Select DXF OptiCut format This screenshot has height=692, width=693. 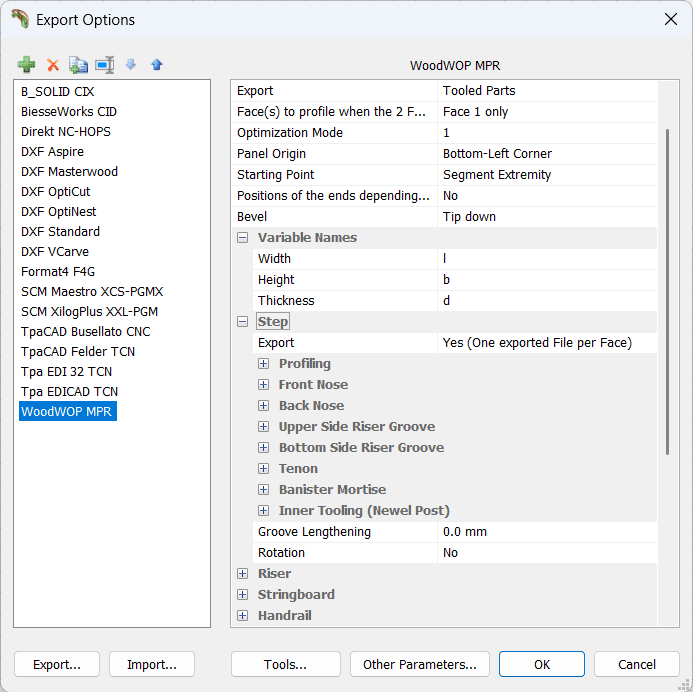[56, 191]
